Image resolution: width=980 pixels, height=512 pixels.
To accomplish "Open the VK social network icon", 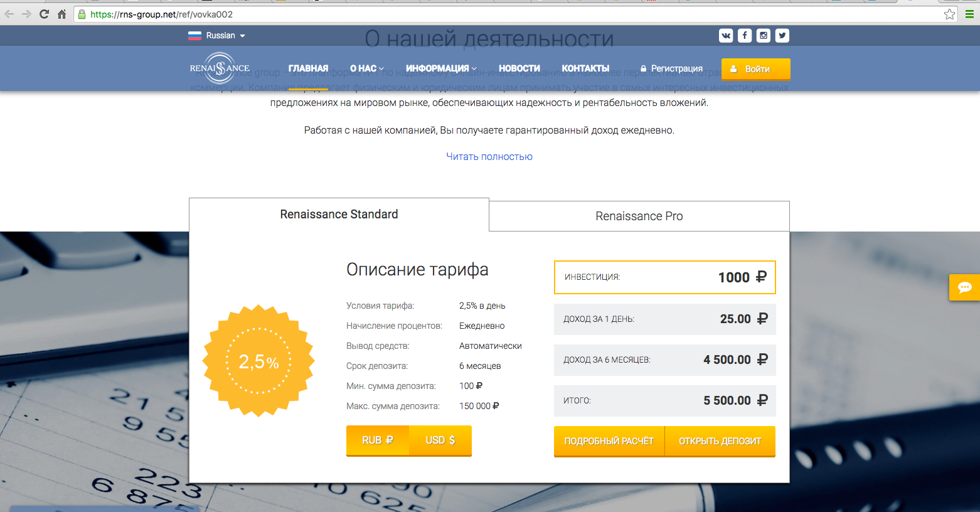I will click(726, 36).
